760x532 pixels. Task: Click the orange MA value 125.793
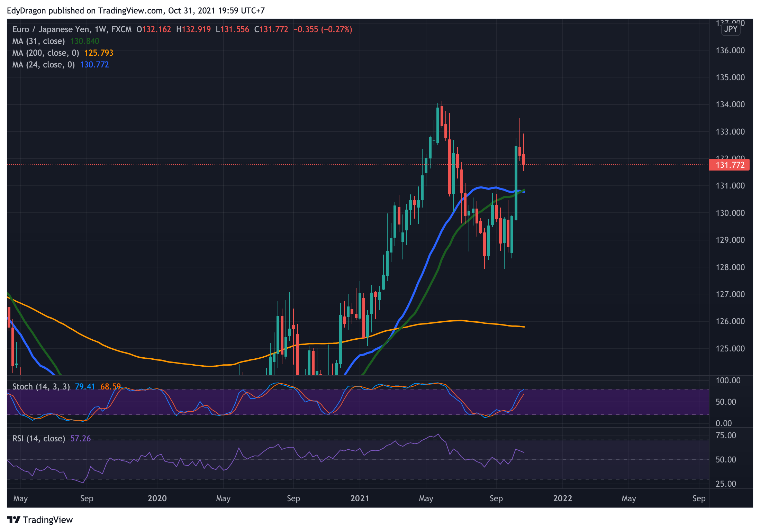point(99,53)
